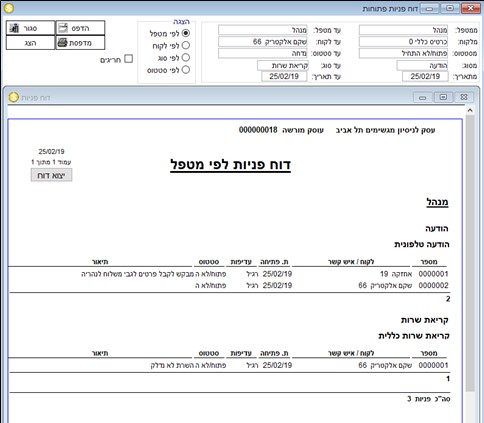Image resolution: width=484 pixels, height=423 pixels.
Task: Maximize the דוח פניות פתוחות main window
Action: pyautogui.click(x=450, y=8)
